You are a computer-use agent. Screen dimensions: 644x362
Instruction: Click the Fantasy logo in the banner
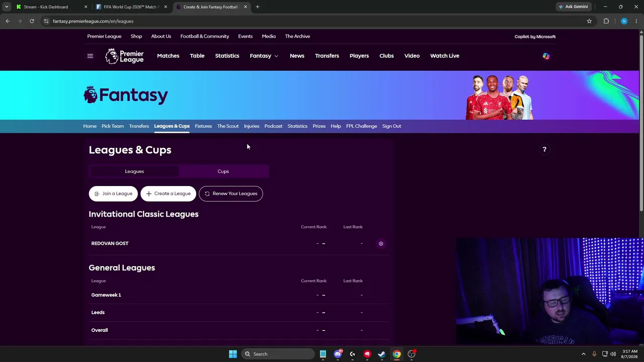(x=126, y=95)
